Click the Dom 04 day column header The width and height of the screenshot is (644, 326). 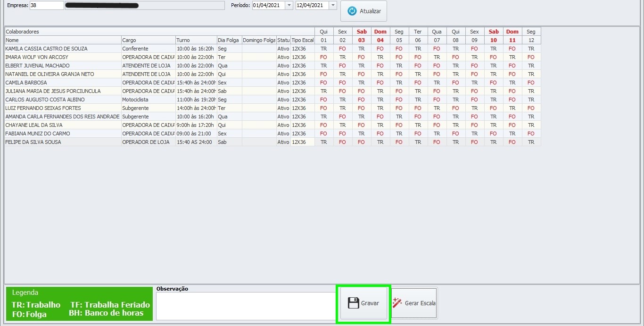380,36
